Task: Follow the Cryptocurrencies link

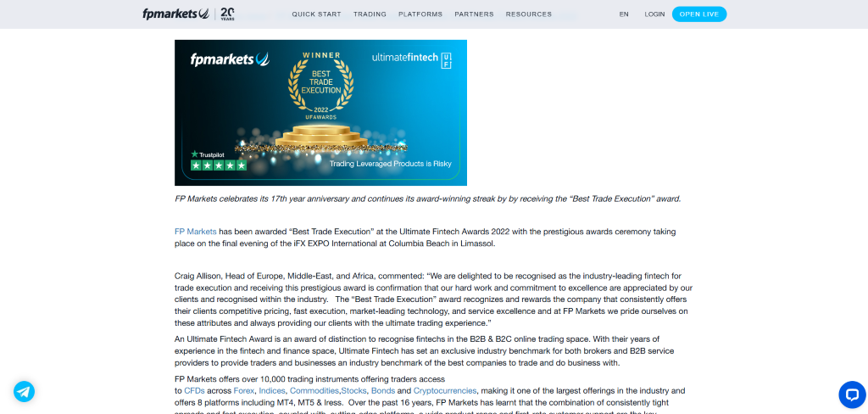Action: point(444,391)
